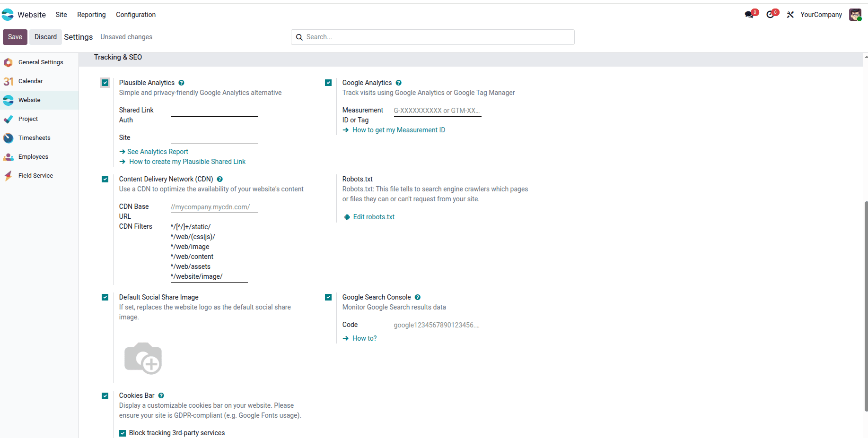Toggle Default Social Share Image checkbox

105,297
